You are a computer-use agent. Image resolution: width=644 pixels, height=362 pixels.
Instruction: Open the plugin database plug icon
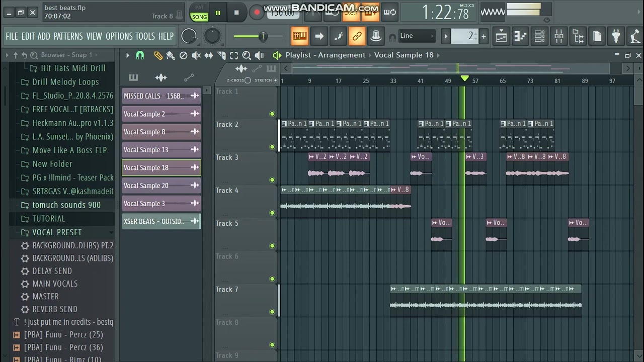[x=616, y=36]
